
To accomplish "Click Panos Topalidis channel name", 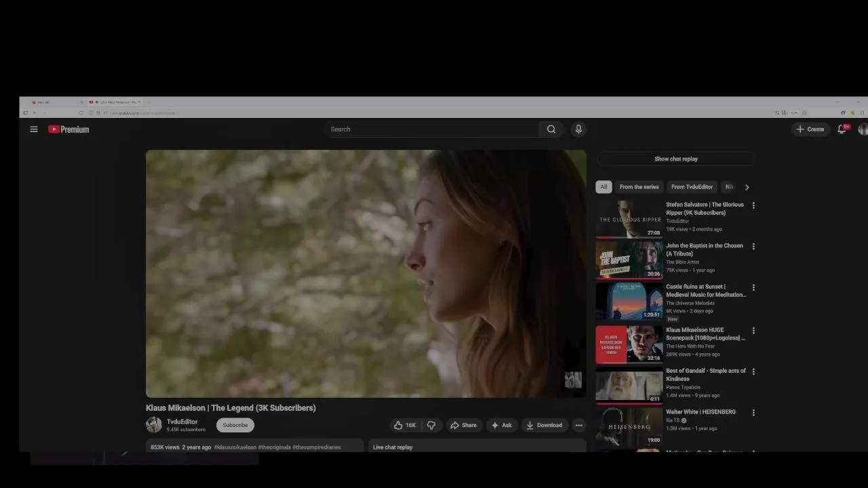I will coord(683,387).
